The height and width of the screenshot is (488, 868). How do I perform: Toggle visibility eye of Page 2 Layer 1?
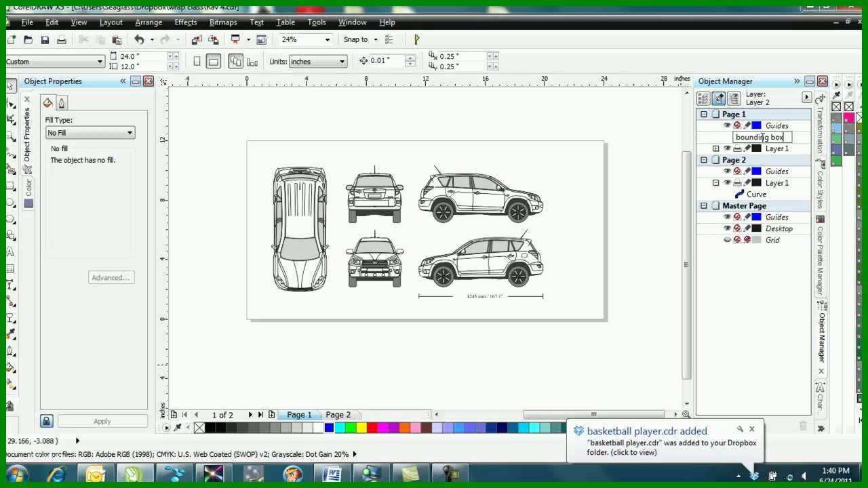727,183
